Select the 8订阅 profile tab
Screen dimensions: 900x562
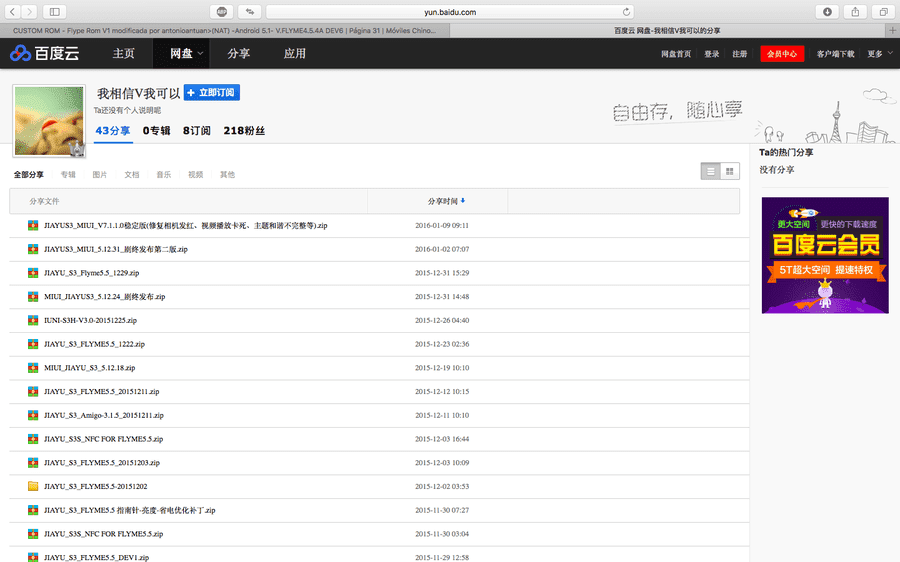tap(197, 131)
